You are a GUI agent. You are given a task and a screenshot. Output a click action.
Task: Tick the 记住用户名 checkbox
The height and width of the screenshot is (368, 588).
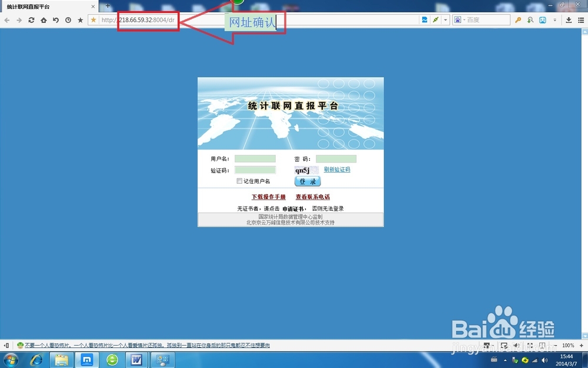239,181
